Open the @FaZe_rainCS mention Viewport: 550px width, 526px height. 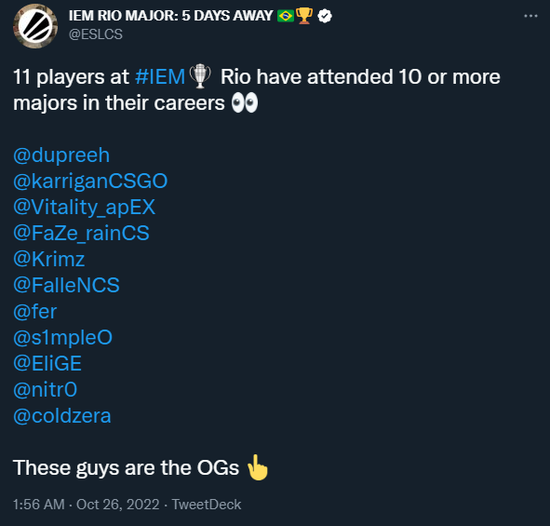[81, 234]
